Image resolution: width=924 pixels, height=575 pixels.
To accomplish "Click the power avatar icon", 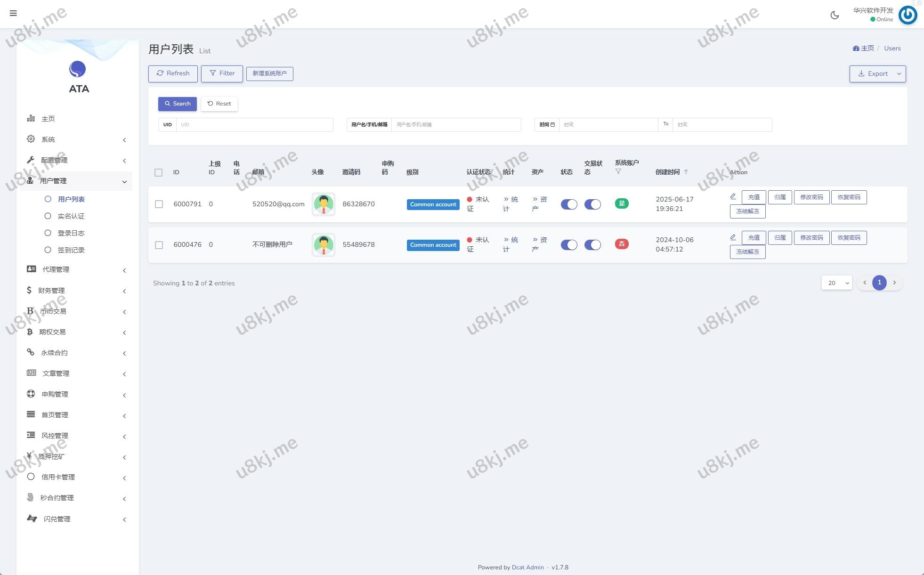I will (908, 15).
